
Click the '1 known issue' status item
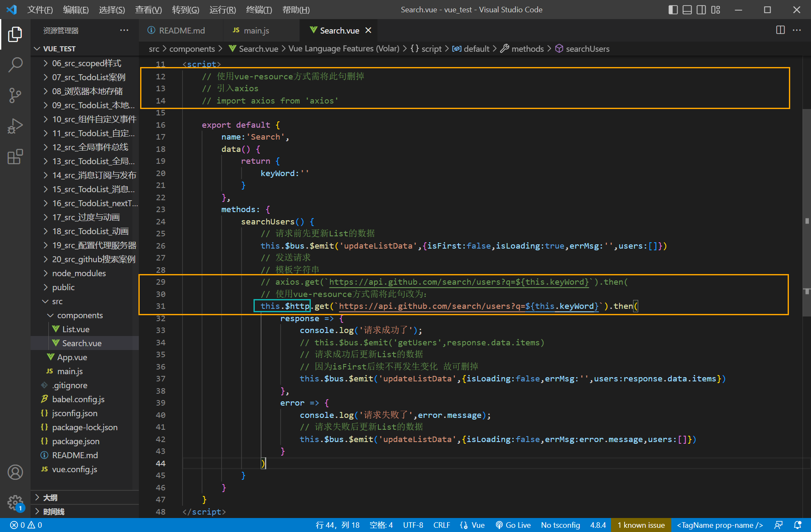pos(641,525)
